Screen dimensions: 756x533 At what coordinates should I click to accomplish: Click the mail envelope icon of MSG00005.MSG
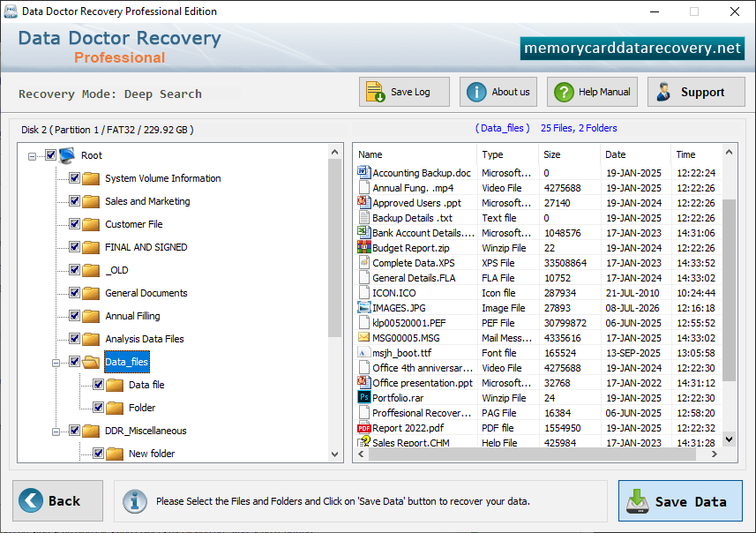click(x=363, y=337)
